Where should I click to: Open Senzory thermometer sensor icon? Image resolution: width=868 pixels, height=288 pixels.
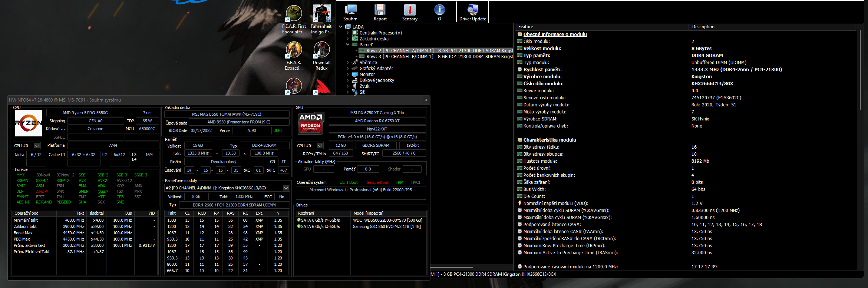409,12
